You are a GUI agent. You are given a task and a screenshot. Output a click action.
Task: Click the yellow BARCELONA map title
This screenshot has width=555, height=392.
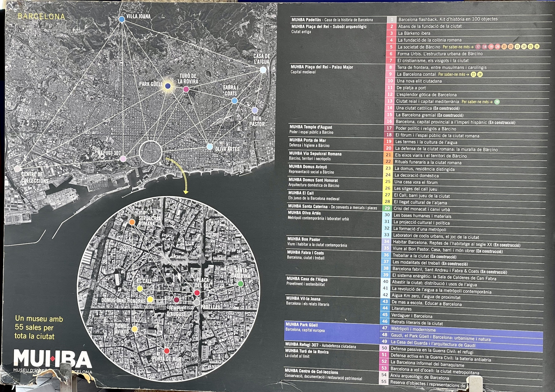(41, 16)
